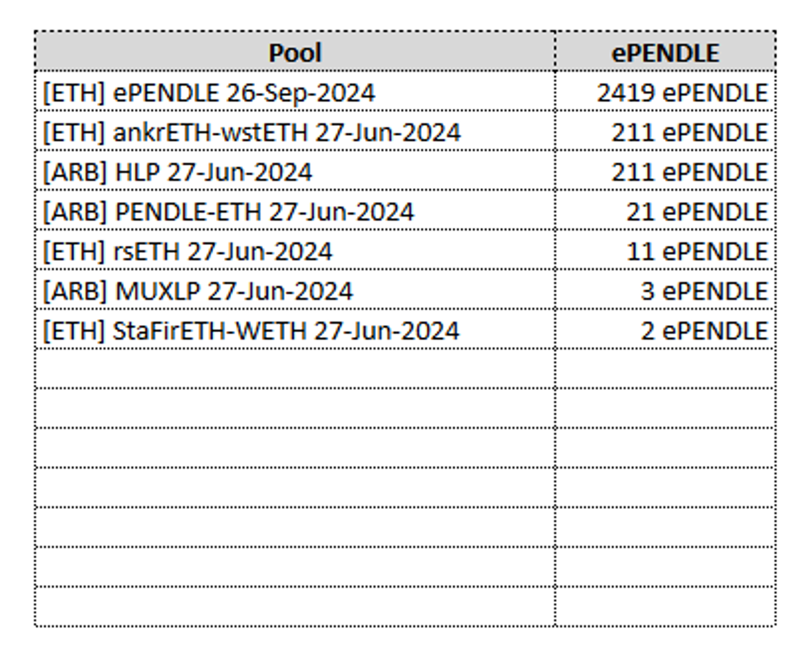Image resolution: width=812 pixels, height=659 pixels.
Task: Click the 21 ePENDLE value cell
Action: click(697, 212)
